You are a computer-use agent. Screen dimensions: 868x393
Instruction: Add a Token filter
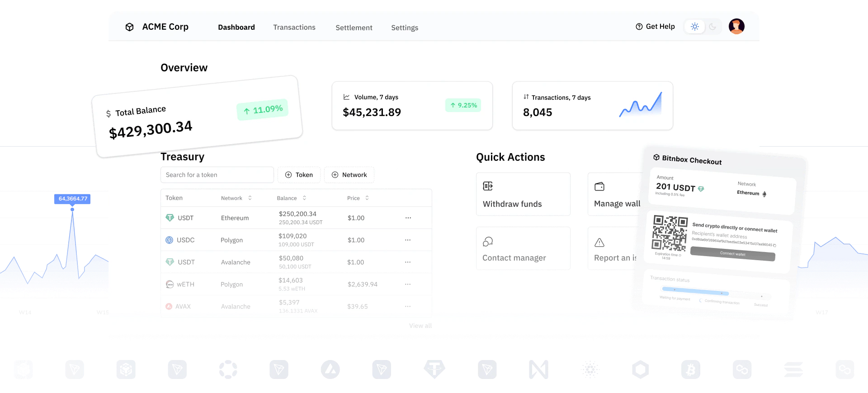point(299,175)
